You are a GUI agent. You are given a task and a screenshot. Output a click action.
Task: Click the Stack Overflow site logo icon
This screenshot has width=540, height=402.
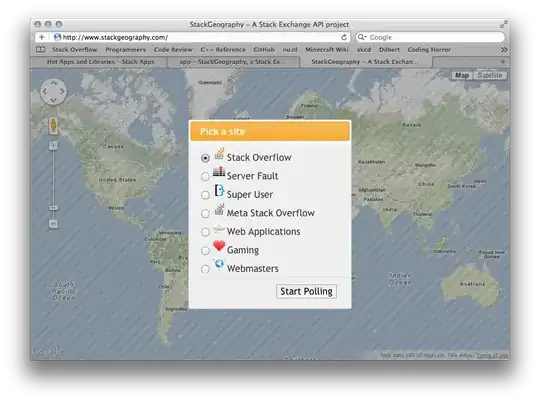coord(219,154)
